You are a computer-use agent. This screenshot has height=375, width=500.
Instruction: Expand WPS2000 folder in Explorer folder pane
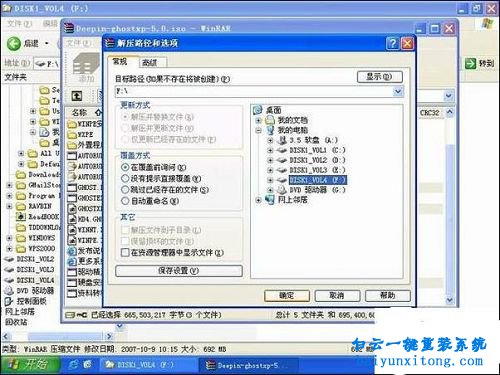tap(9, 249)
